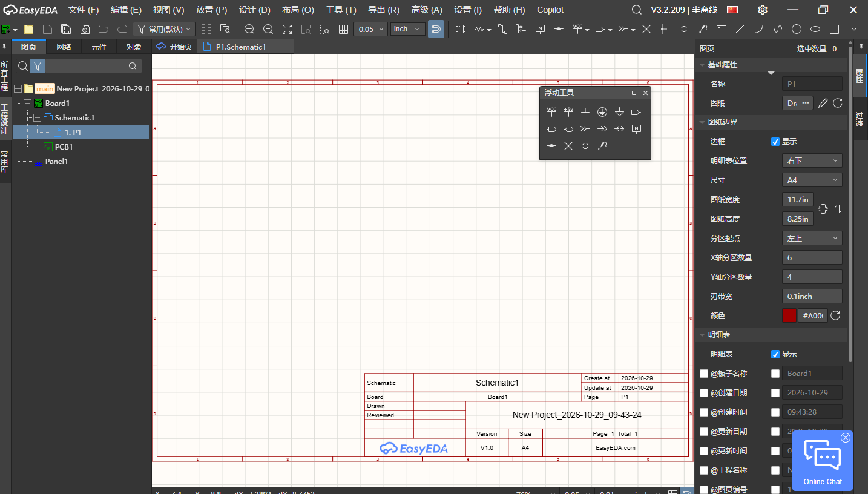Click the zoom out magnifier icon

point(268,29)
